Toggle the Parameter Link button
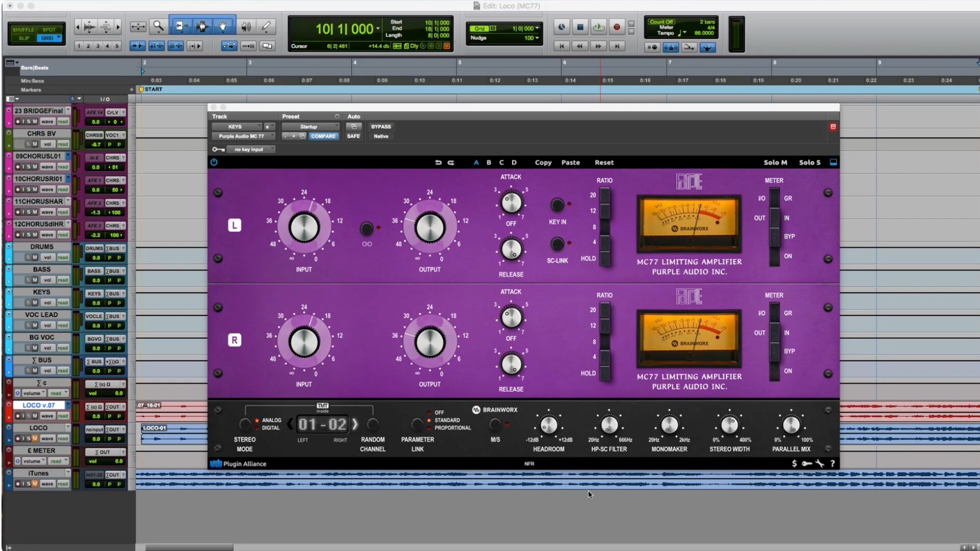Viewport: 980px width, 551px height. pyautogui.click(x=417, y=424)
